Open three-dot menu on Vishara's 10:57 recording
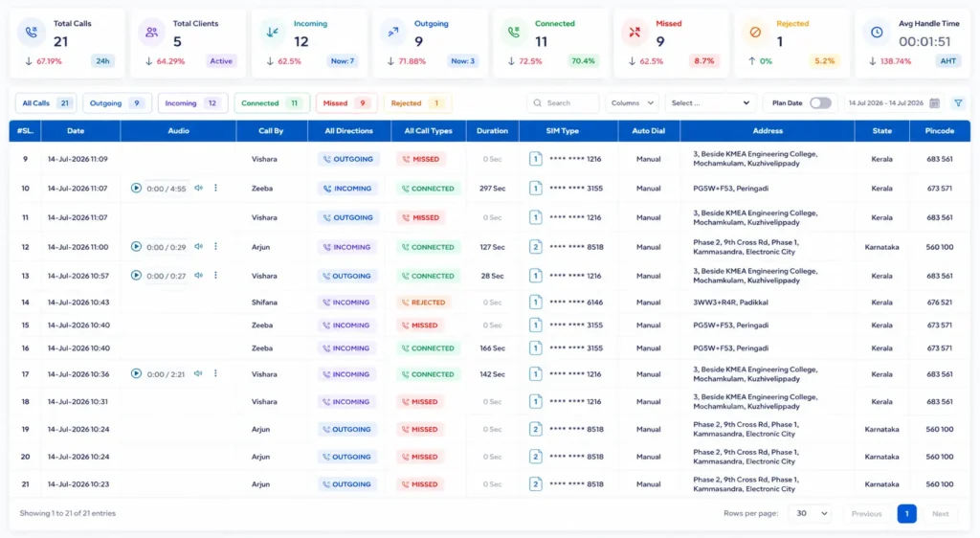This screenshot has height=538, width=980. tap(215, 276)
